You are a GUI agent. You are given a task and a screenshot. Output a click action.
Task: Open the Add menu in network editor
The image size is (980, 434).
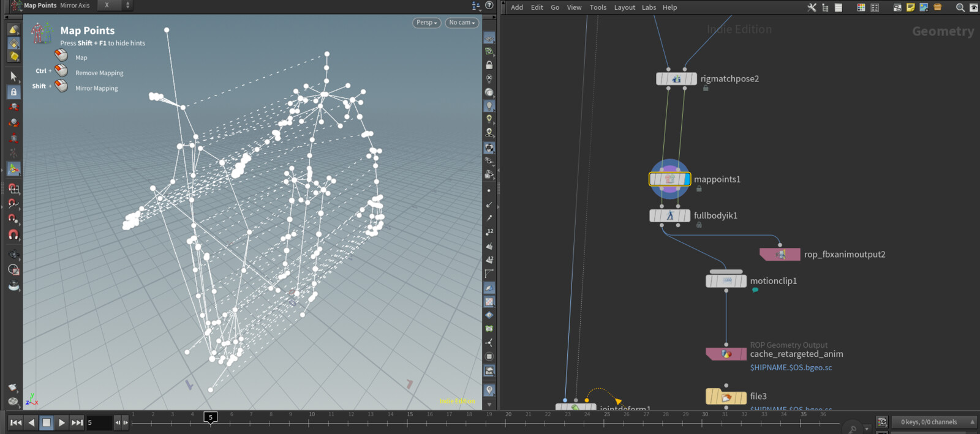coord(517,7)
